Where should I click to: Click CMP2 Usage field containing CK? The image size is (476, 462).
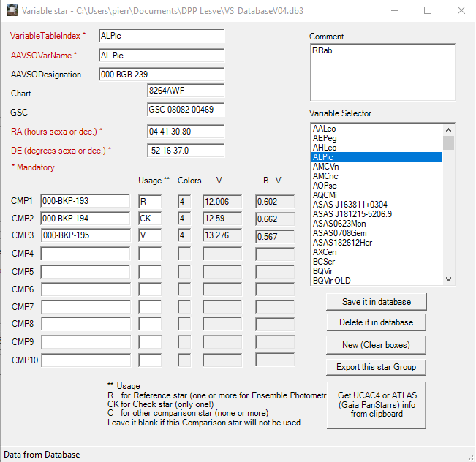click(150, 219)
